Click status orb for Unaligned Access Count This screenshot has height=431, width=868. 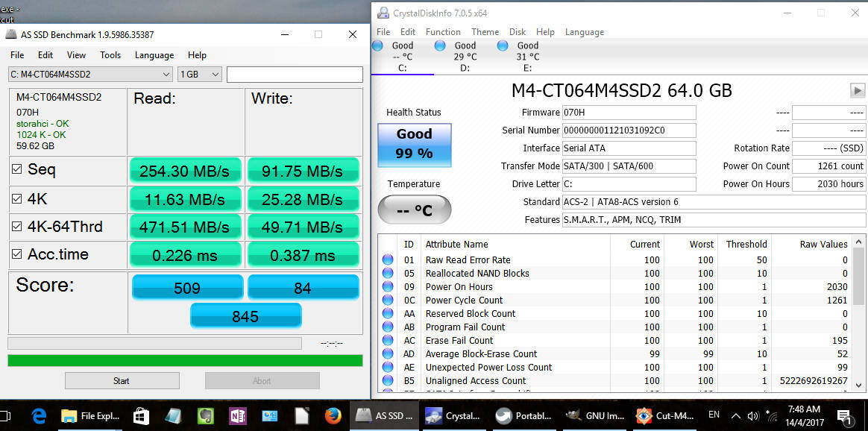point(388,380)
